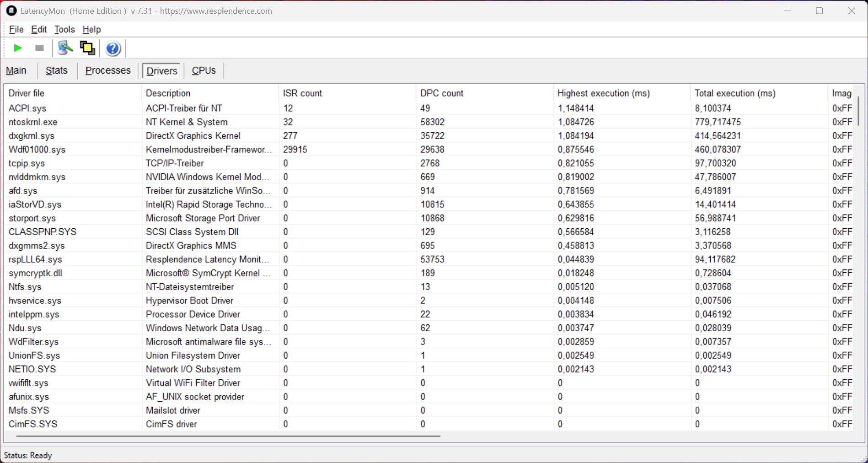
Task: Click total execution value 460,078307
Action: [718, 150]
